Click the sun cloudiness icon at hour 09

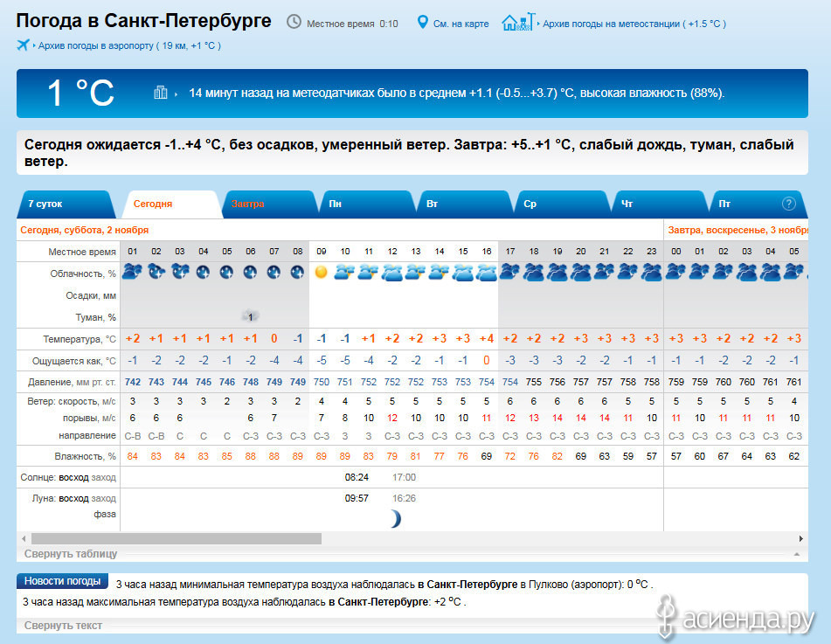tap(322, 273)
